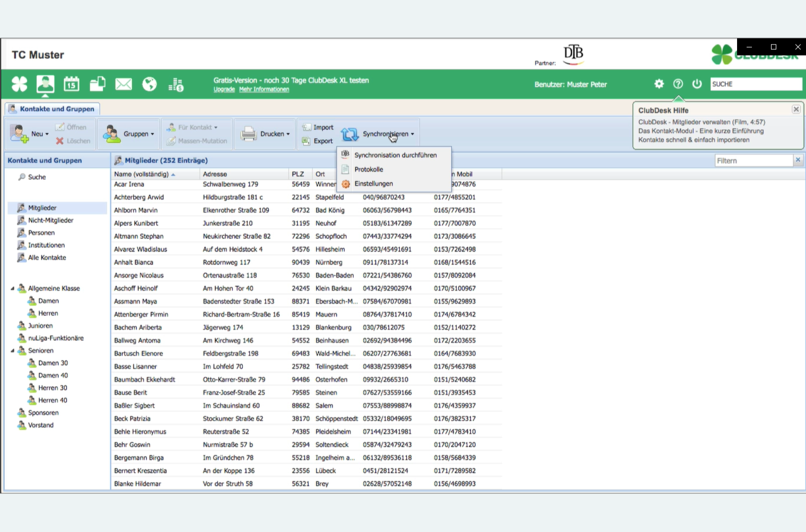Click the Upgrade link
Image resolution: width=806 pixels, height=532 pixels.
click(x=224, y=90)
